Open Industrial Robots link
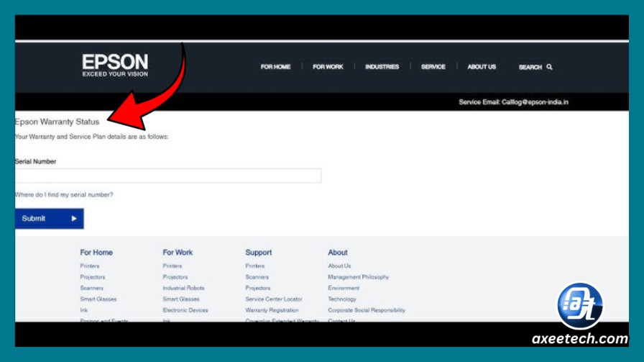The width and height of the screenshot is (644, 362). pos(183,289)
